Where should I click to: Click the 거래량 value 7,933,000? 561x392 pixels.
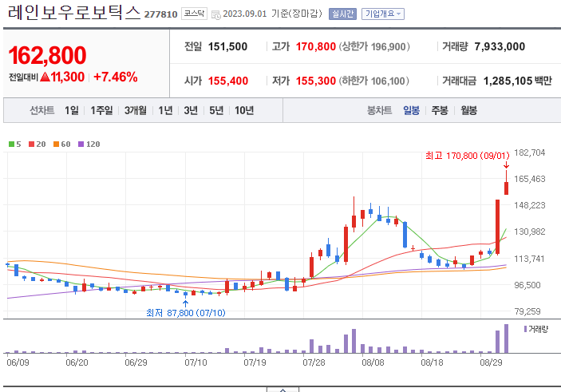pos(500,46)
